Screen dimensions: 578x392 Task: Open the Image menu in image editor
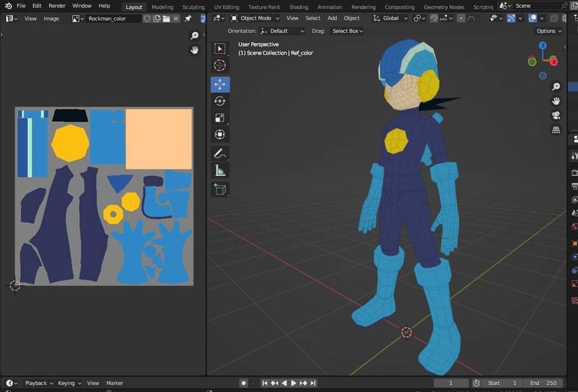pyautogui.click(x=52, y=18)
